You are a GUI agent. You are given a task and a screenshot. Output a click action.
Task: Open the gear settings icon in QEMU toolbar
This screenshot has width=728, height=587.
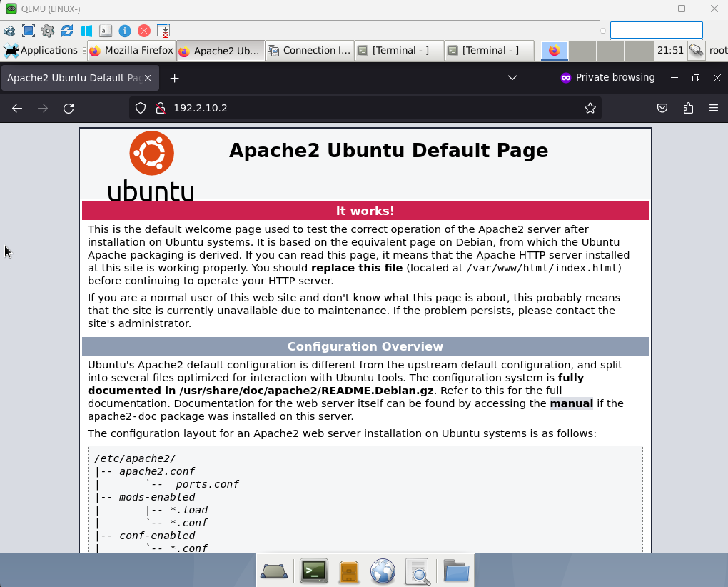[48, 31]
